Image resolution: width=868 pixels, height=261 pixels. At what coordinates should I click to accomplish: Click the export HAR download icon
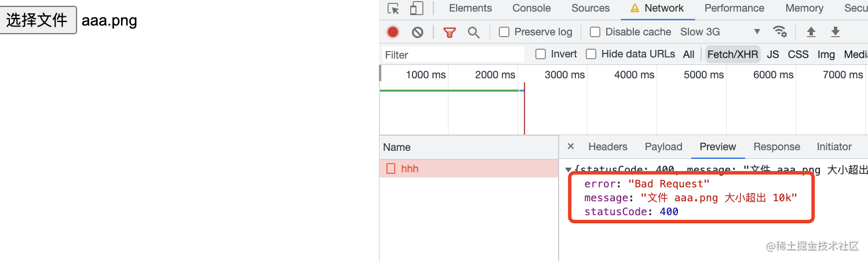pos(835,32)
